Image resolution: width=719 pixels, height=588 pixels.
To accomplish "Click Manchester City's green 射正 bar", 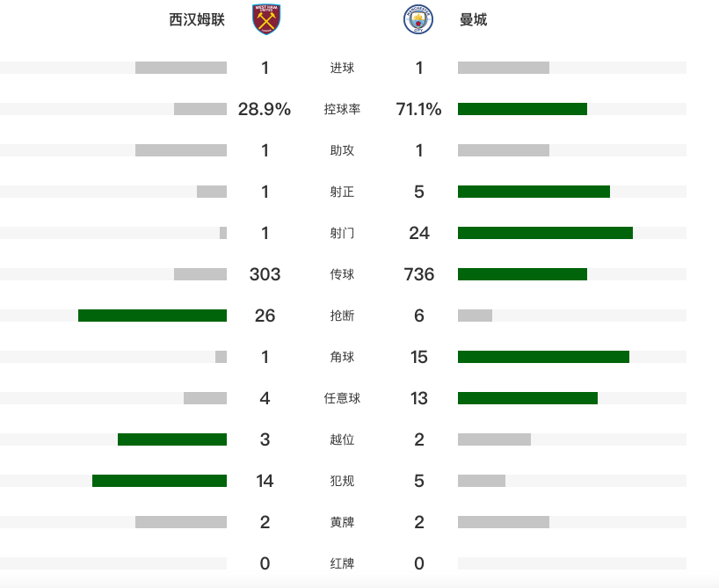I will click(534, 192).
